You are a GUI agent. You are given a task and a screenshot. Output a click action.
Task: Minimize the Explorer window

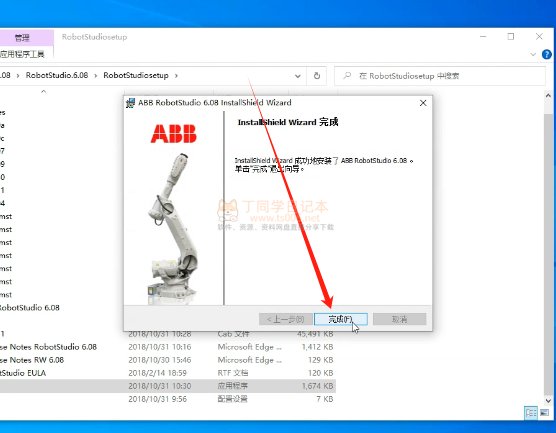483,37
